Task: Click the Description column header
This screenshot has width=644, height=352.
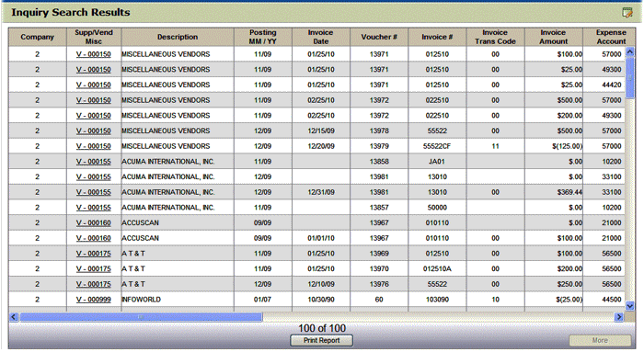Action: pos(178,37)
